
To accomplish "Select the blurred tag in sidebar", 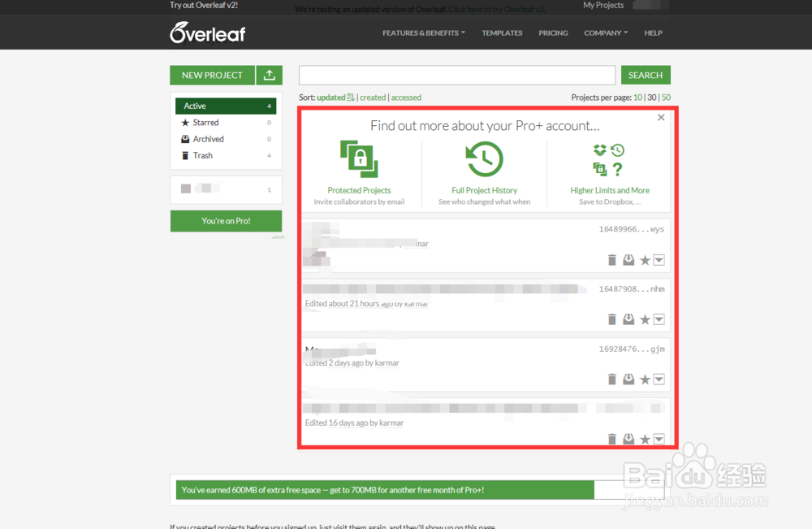I will pyautogui.click(x=226, y=189).
